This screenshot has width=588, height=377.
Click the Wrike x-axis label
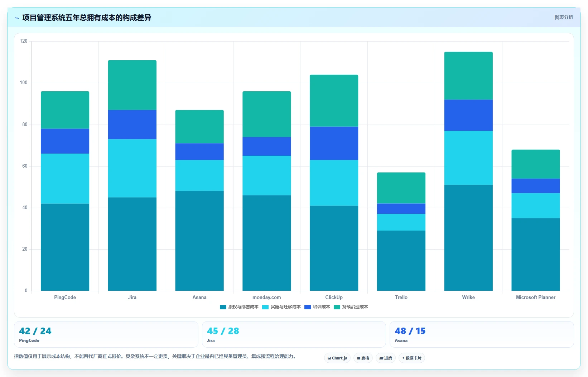click(x=468, y=297)
